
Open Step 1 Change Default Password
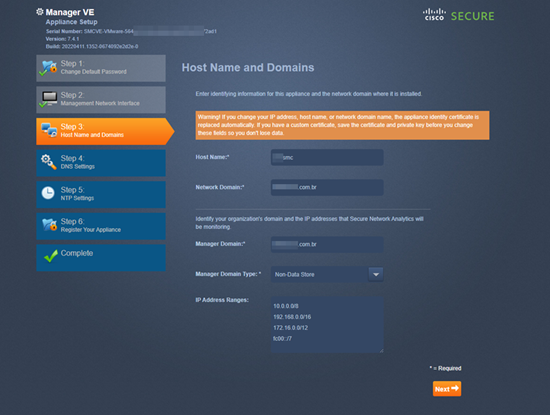[101, 68]
